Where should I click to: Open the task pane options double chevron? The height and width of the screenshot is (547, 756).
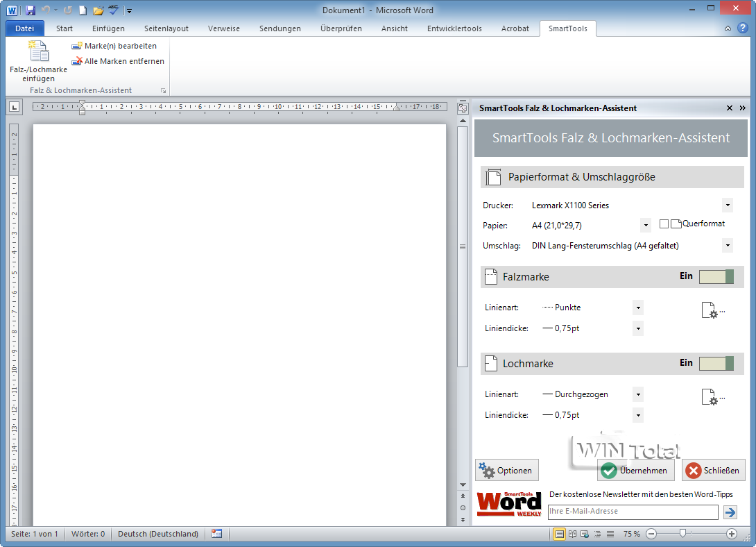[x=743, y=108]
